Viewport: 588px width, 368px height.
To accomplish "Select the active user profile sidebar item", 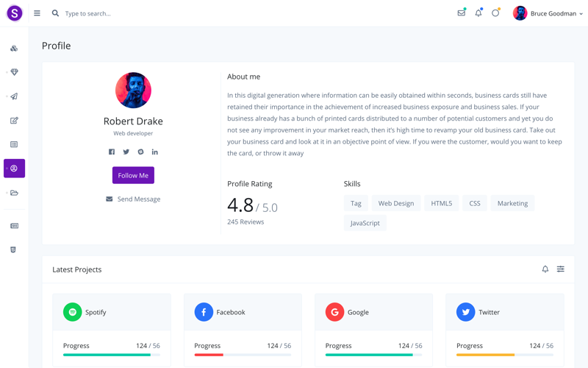I will [x=14, y=169].
